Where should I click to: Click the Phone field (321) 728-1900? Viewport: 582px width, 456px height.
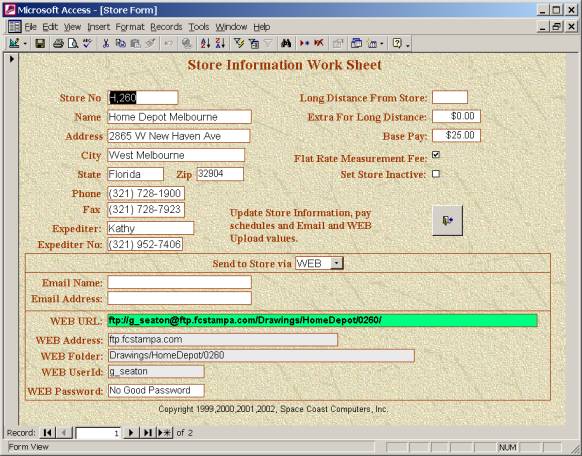click(146, 193)
